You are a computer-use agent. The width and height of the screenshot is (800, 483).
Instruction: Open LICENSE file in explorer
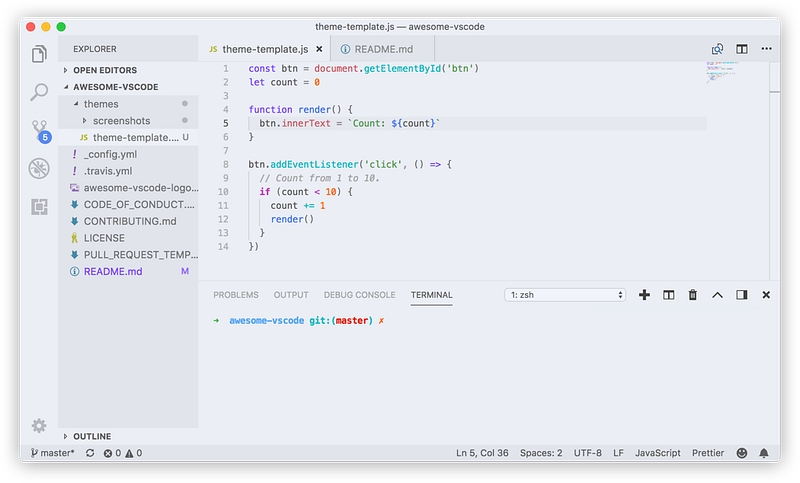pos(104,238)
